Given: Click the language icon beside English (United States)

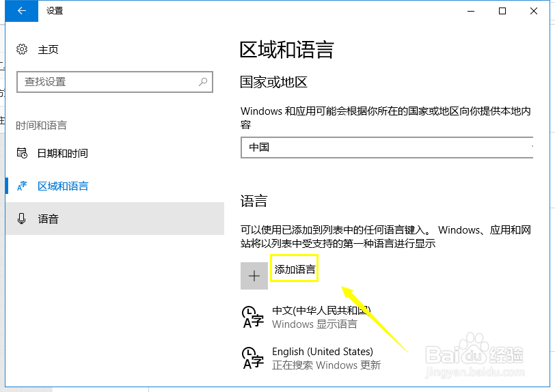Looking at the screenshot, I should tap(253, 358).
